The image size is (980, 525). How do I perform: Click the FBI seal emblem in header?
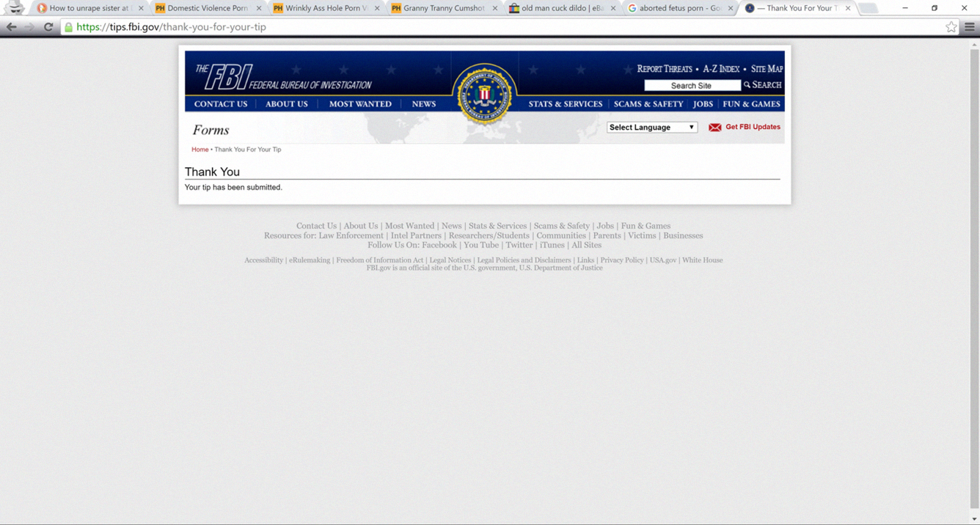484,95
